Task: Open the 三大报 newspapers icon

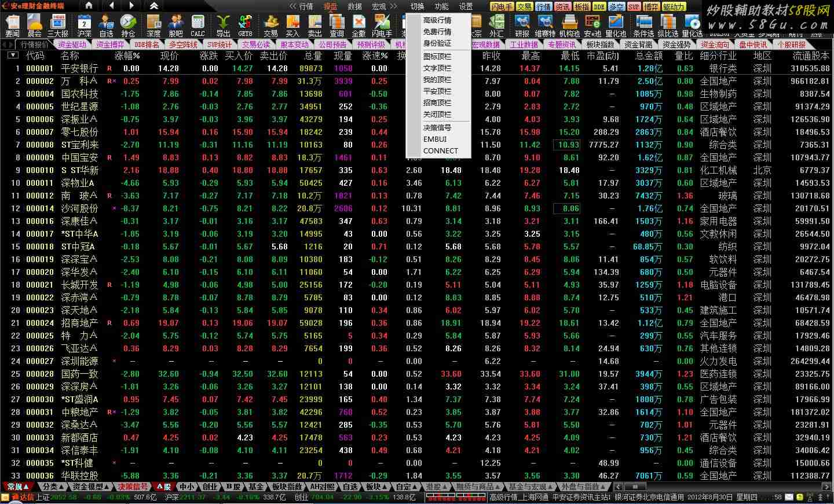Action: 58,26
